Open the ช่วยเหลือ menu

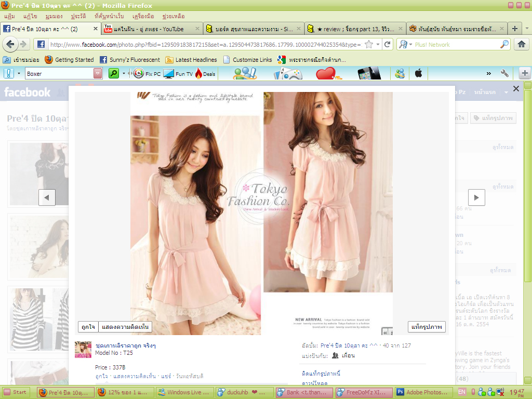[x=173, y=16]
